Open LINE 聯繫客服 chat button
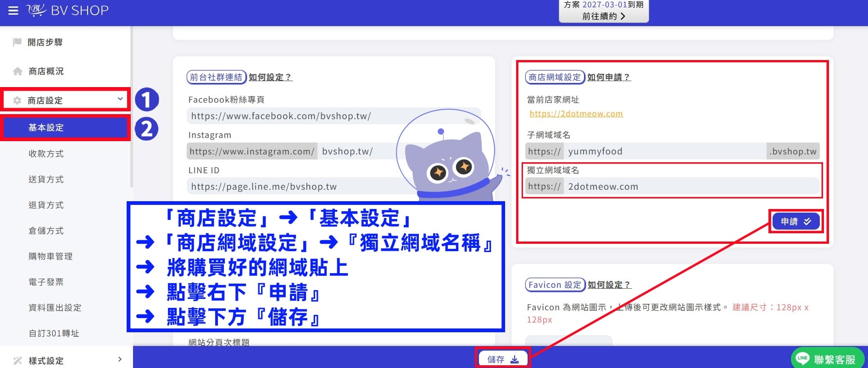Viewport: 868px width, 368px height. point(828,359)
